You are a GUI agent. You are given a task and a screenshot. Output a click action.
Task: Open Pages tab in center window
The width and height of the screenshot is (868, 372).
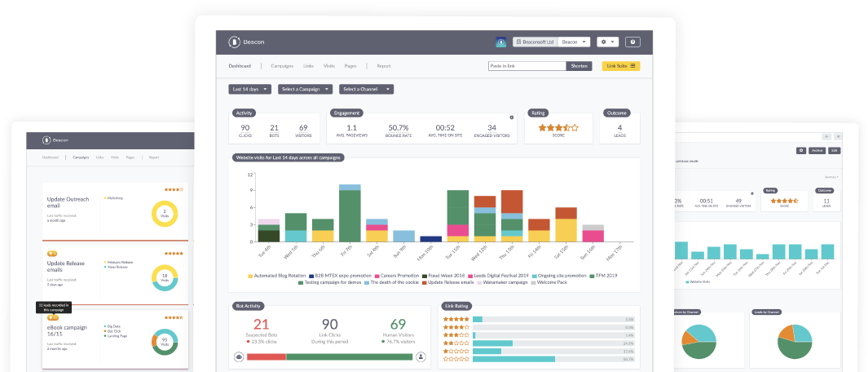(350, 66)
